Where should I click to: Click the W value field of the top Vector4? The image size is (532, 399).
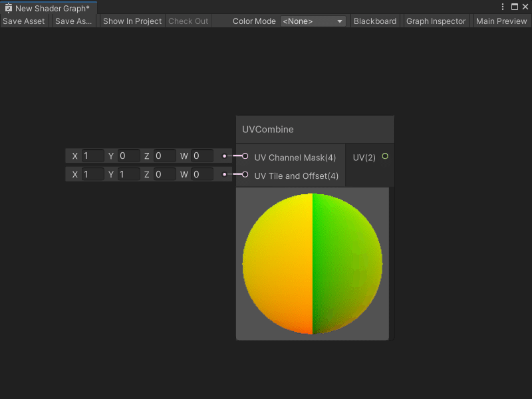199,156
